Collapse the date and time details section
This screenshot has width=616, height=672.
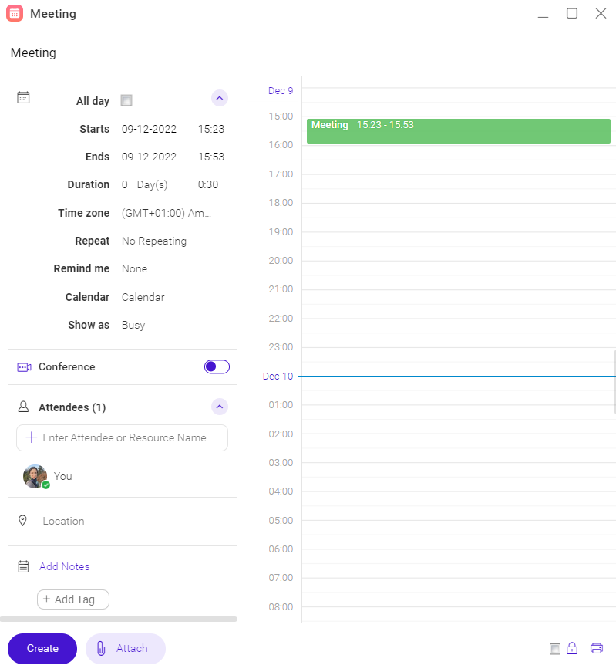(x=220, y=98)
